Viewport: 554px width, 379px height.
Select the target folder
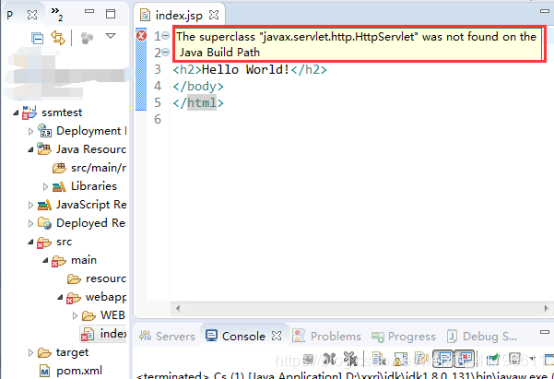point(72,352)
